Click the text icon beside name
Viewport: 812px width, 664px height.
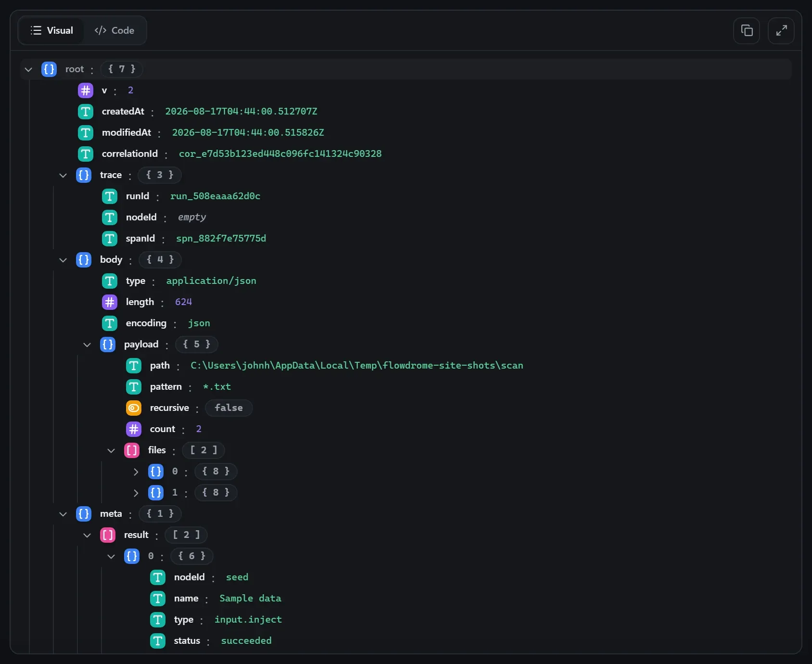158,599
